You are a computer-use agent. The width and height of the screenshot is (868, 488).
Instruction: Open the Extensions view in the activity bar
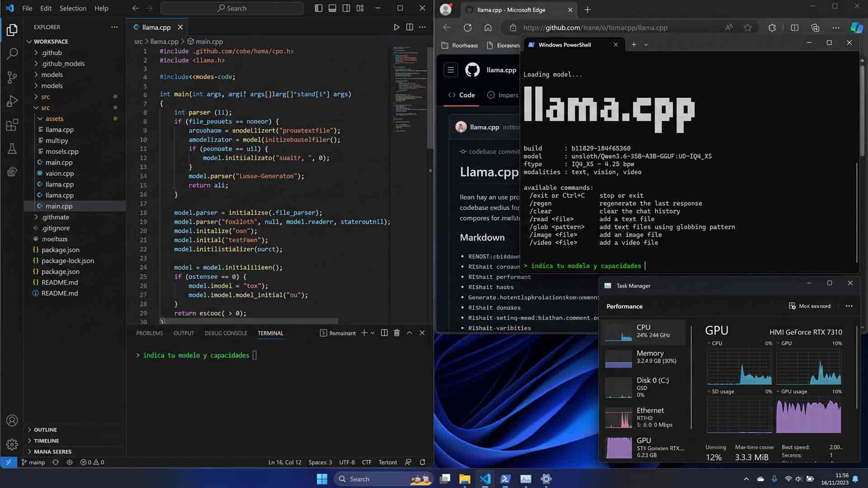(x=12, y=125)
